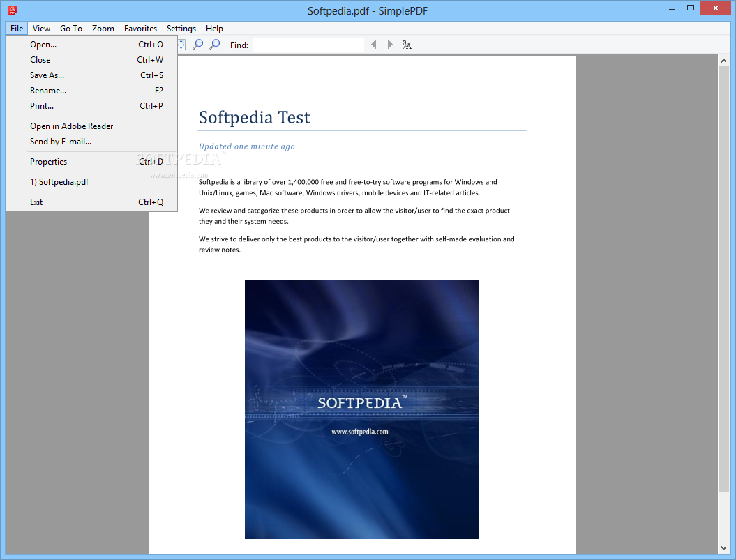The width and height of the screenshot is (736, 560).
Task: Click 'Updated one minute ago' text
Action: click(x=247, y=146)
